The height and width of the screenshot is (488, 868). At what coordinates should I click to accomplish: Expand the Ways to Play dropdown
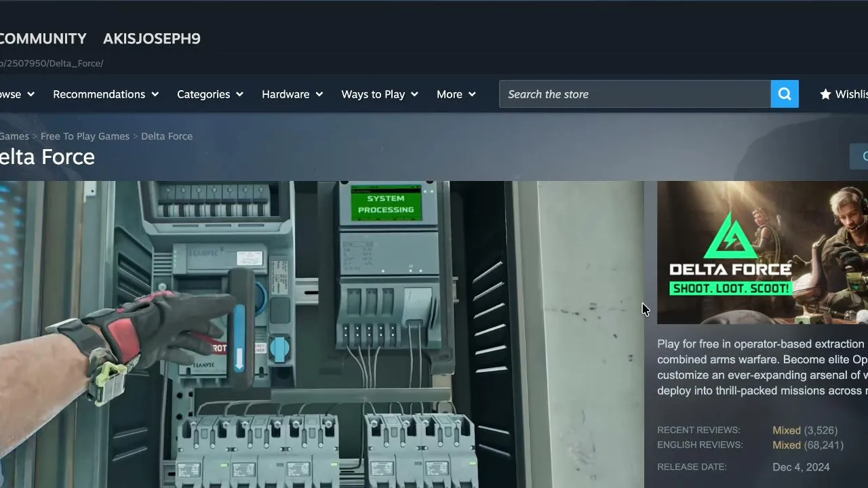pos(380,94)
